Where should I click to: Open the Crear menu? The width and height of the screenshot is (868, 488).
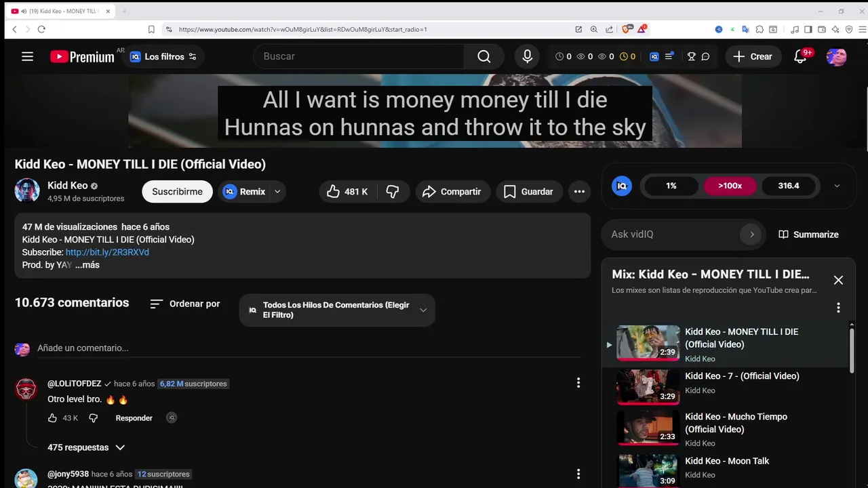coord(752,57)
